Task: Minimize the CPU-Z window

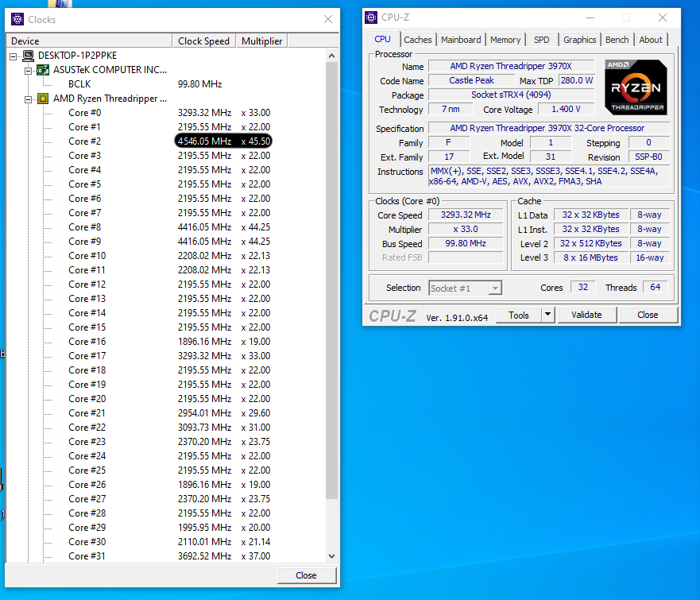Action: coord(590,17)
